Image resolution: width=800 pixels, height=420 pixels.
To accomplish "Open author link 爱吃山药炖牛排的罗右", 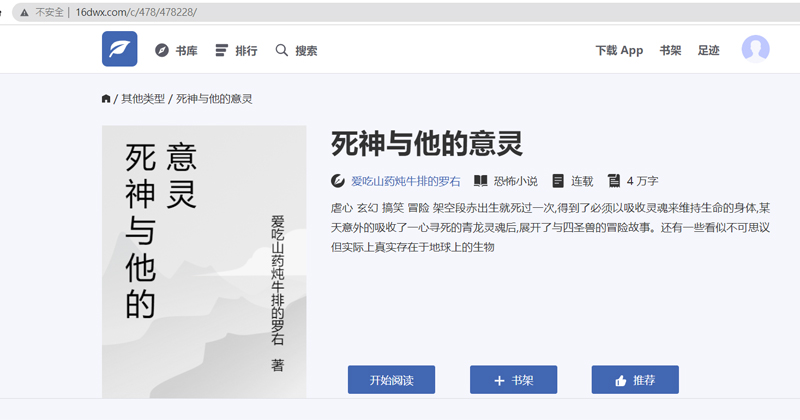I will 406,181.
